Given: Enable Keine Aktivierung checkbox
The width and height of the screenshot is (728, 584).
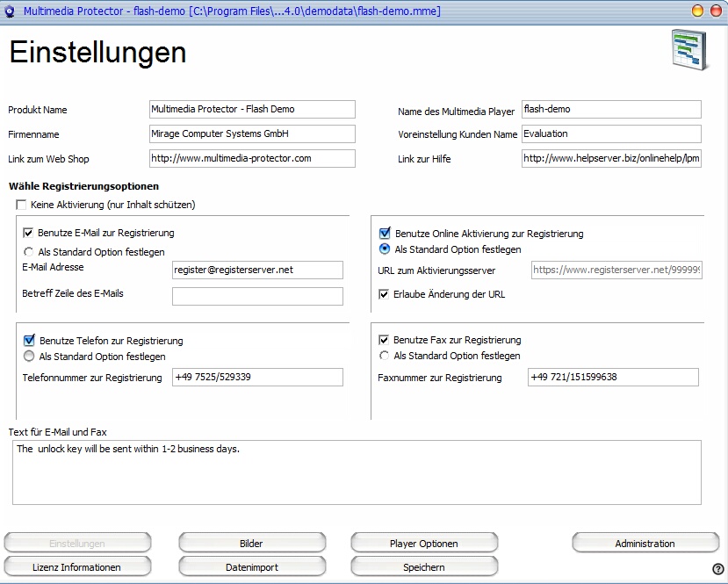Looking at the screenshot, I should coord(21,205).
